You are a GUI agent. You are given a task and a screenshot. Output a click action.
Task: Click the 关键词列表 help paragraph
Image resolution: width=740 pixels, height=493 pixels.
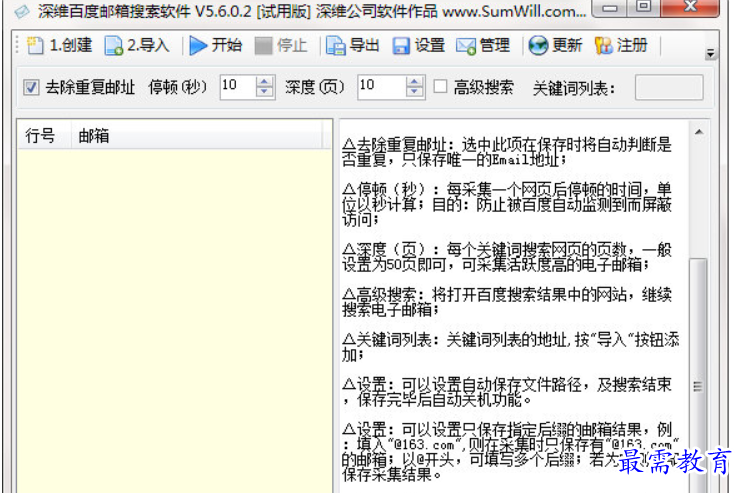pos(511,347)
